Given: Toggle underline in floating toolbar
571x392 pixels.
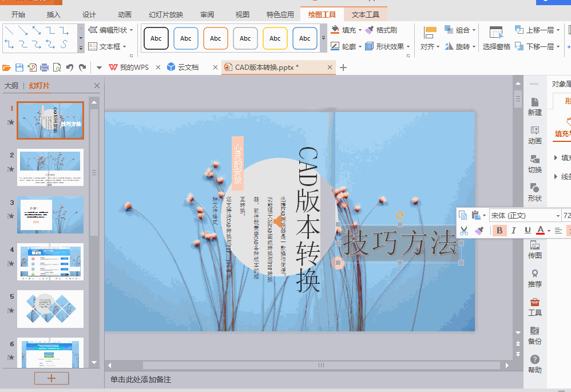Looking at the screenshot, I should (528, 230).
